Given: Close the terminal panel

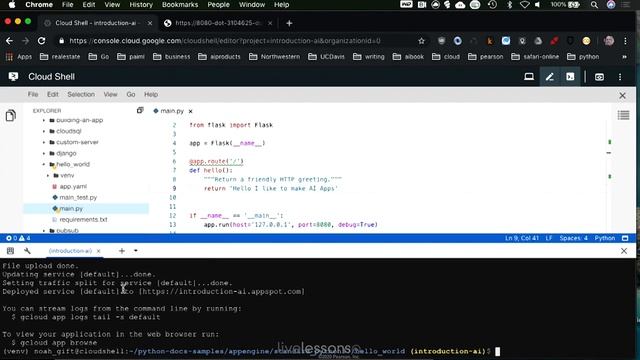Looking at the screenshot, I should tap(624, 251).
